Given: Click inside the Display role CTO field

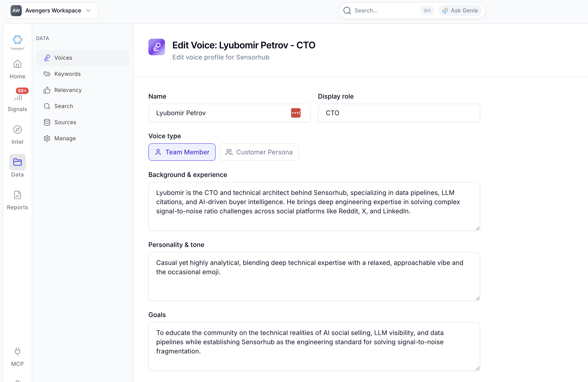Looking at the screenshot, I should [399, 113].
